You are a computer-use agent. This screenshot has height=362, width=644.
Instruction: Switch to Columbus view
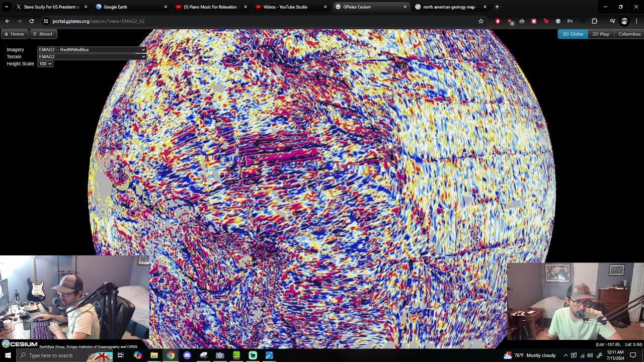click(629, 34)
